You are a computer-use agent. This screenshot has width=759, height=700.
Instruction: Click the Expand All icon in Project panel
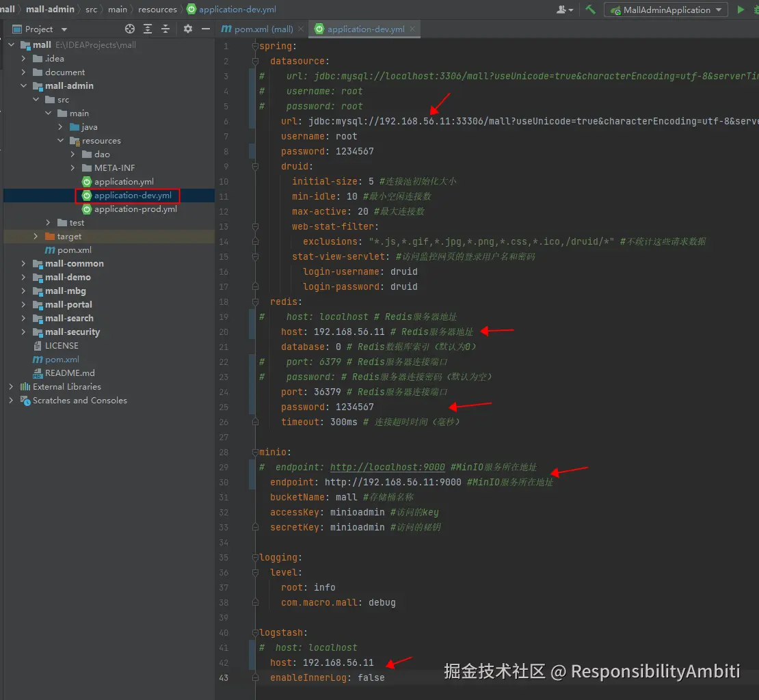point(148,29)
